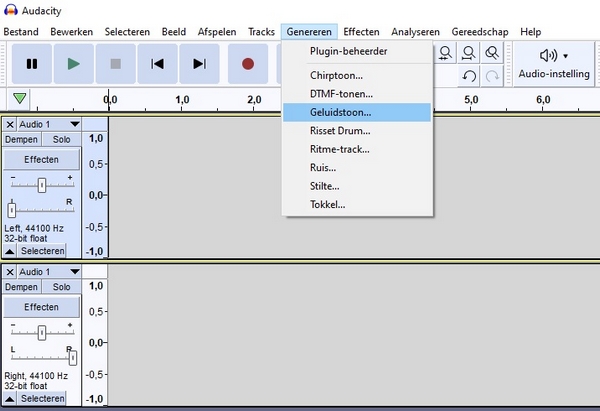Screen dimensions: 600x411
Task: Choose Ritme-track... from the menu
Action: [x=357, y=149]
